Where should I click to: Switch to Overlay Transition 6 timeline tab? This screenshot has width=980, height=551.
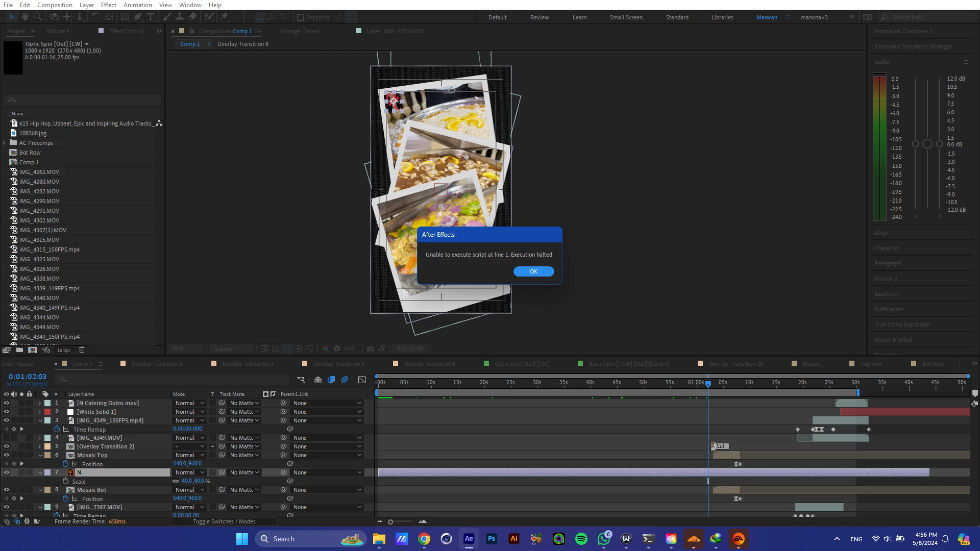pyautogui.click(x=429, y=364)
